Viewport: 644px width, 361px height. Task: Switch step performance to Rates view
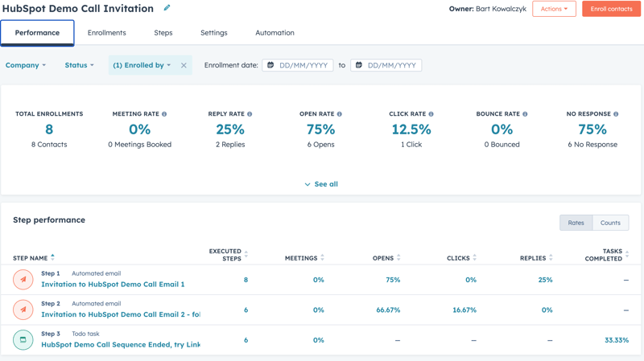pyautogui.click(x=576, y=223)
